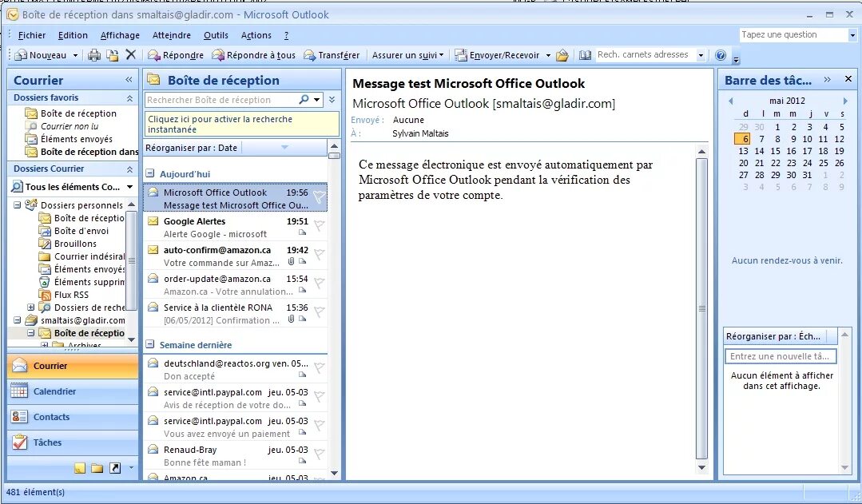
Task: Toggle flag on auto-confirm@amazon.ca message
Action: click(319, 254)
